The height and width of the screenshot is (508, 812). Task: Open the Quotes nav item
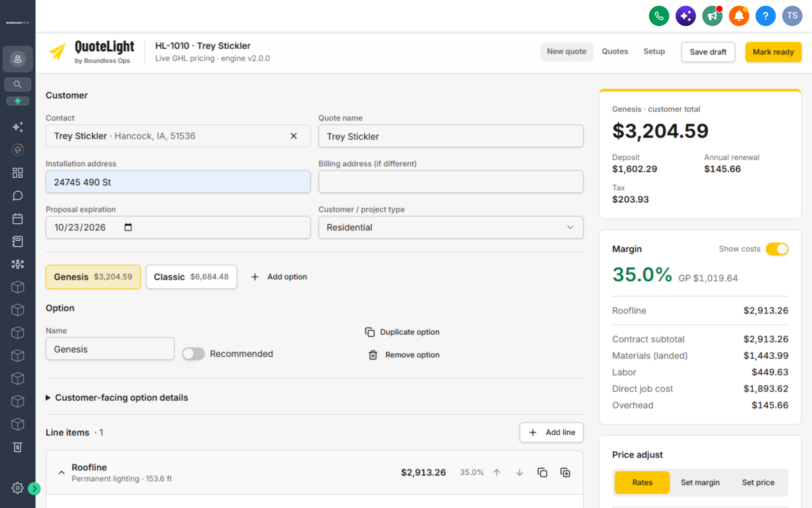pyautogui.click(x=615, y=51)
